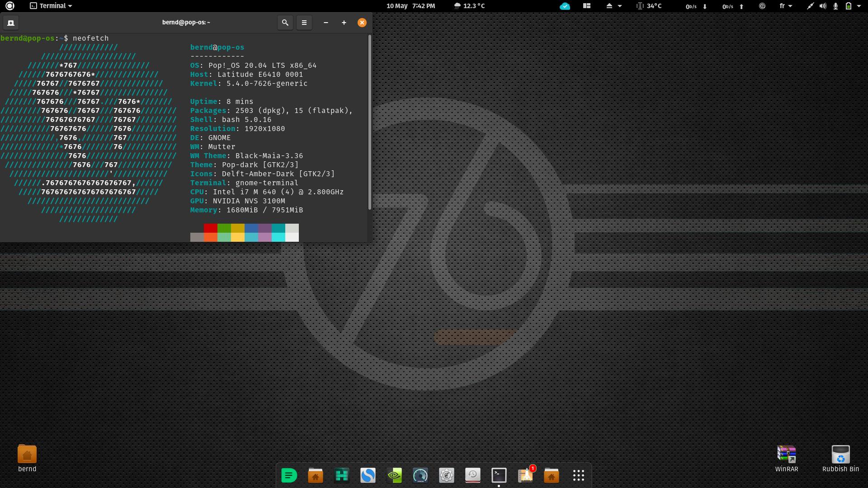Expand the fr keyboard layout dropdown

[x=786, y=6]
